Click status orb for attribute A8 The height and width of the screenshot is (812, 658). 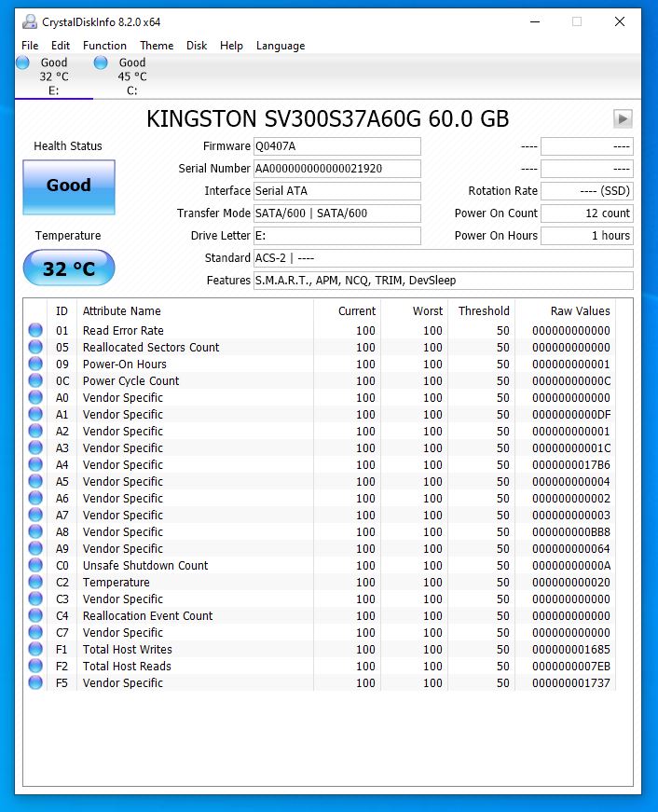pos(35,531)
